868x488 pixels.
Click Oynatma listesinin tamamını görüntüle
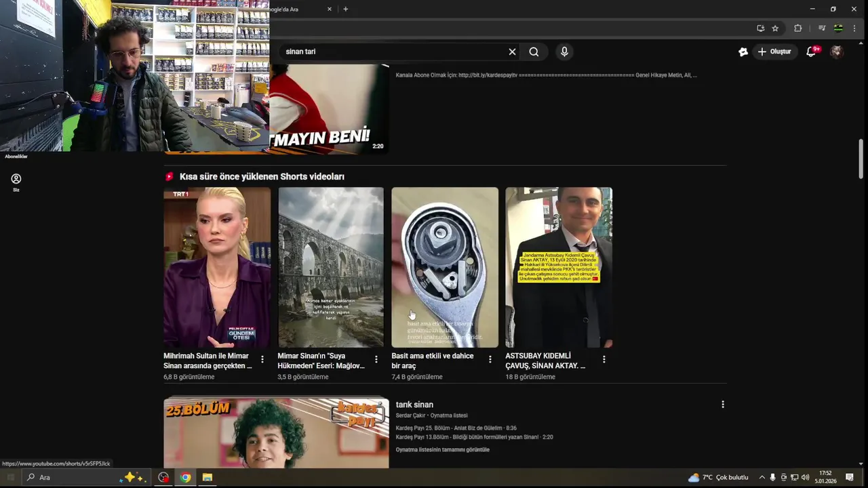point(442,450)
